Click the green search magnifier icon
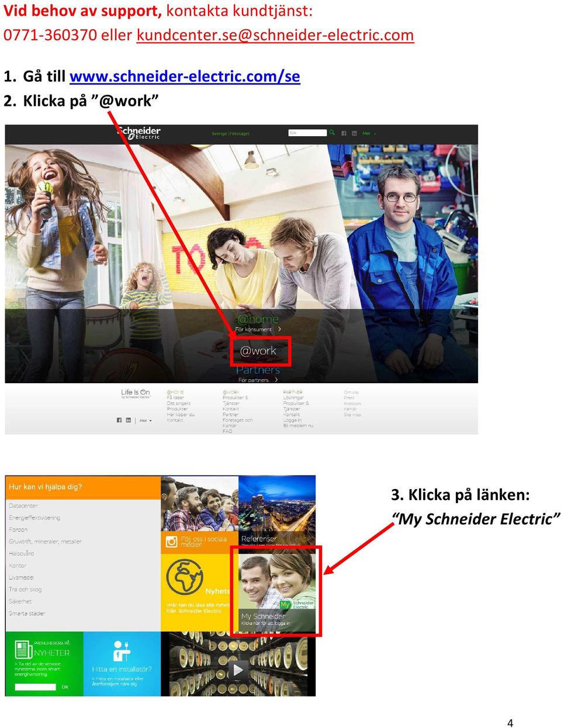Viewport: 561px width, 728px height. pyautogui.click(x=332, y=133)
